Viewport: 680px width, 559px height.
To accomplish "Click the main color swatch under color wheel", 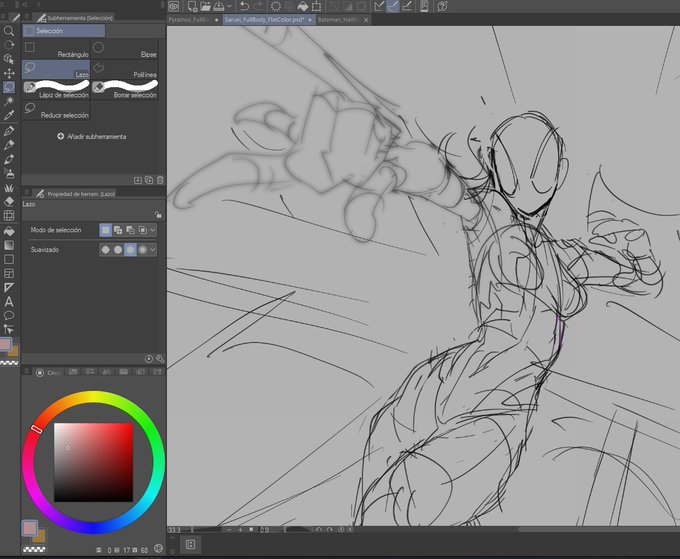I will pyautogui.click(x=29, y=528).
